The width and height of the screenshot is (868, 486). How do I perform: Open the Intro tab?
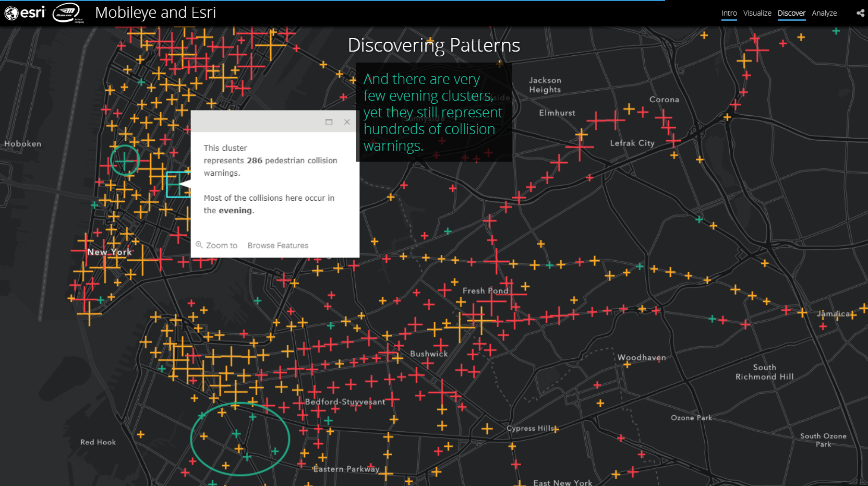[x=729, y=13]
